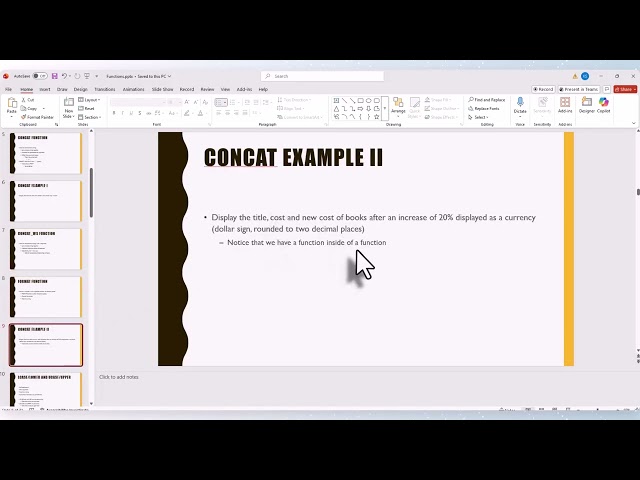Select slide 7 CONCAT_WS Function thumbnail

tap(46, 249)
